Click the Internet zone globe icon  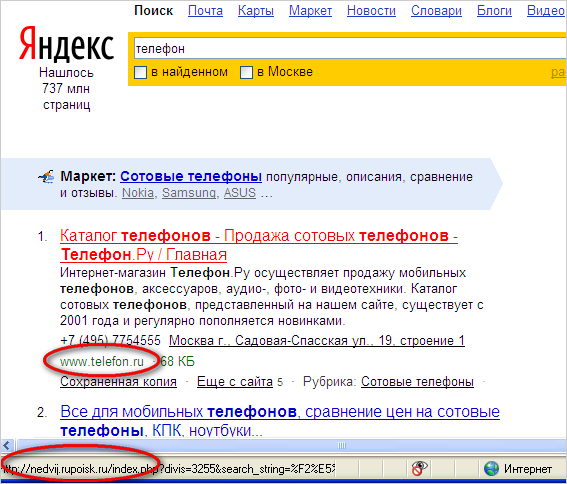click(491, 469)
